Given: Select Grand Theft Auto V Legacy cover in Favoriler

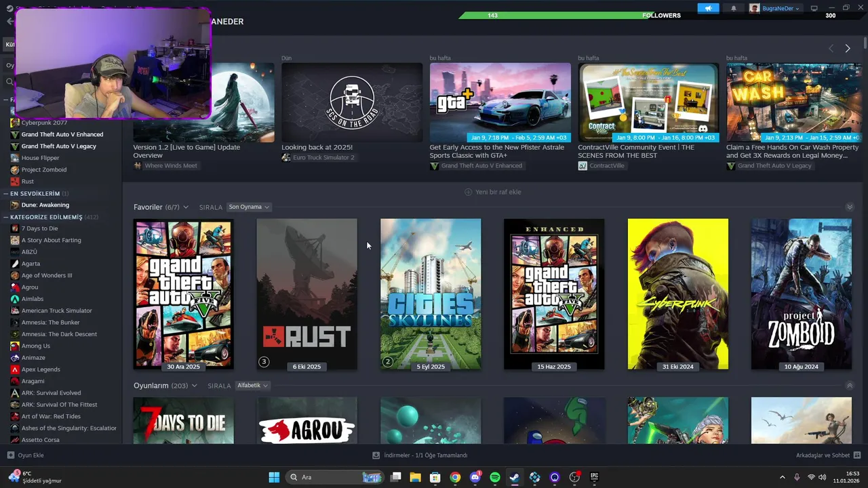Looking at the screenshot, I should point(184,294).
